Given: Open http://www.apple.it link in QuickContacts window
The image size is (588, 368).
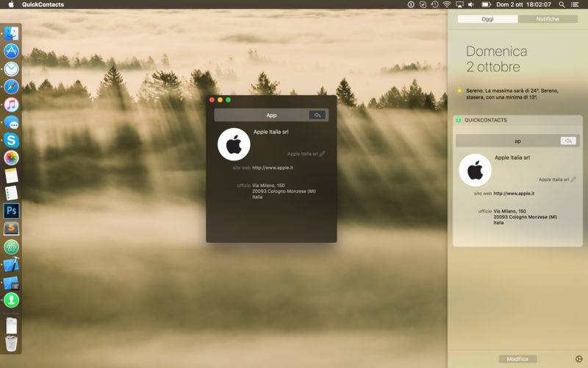Looking at the screenshot, I should [x=273, y=168].
